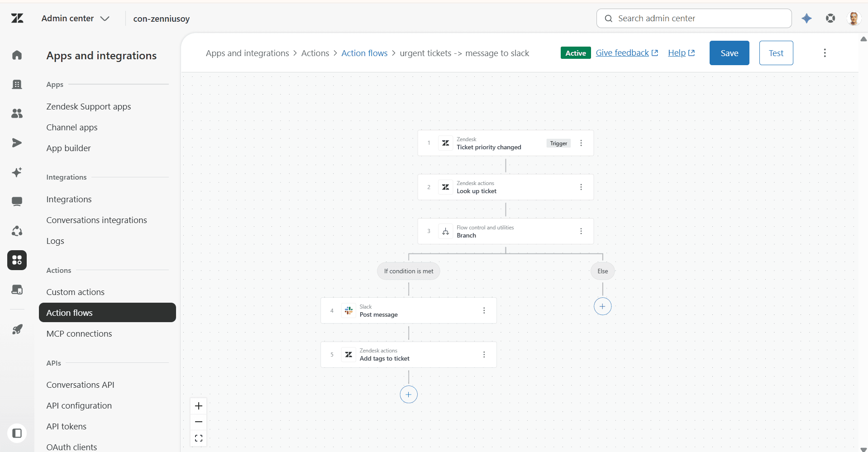Open App builder menu item

(68, 148)
